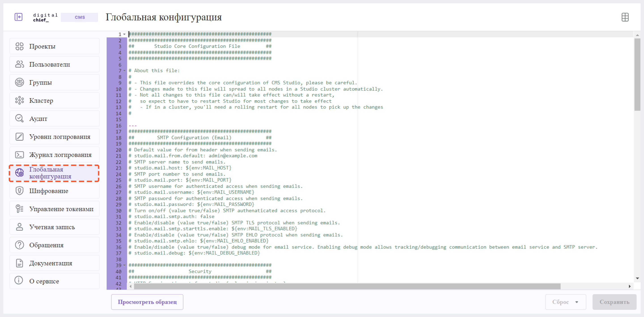Screen dimensions: 644x317
Task: Click line with studio.mail.debug
Action: pyautogui.click(x=195, y=253)
